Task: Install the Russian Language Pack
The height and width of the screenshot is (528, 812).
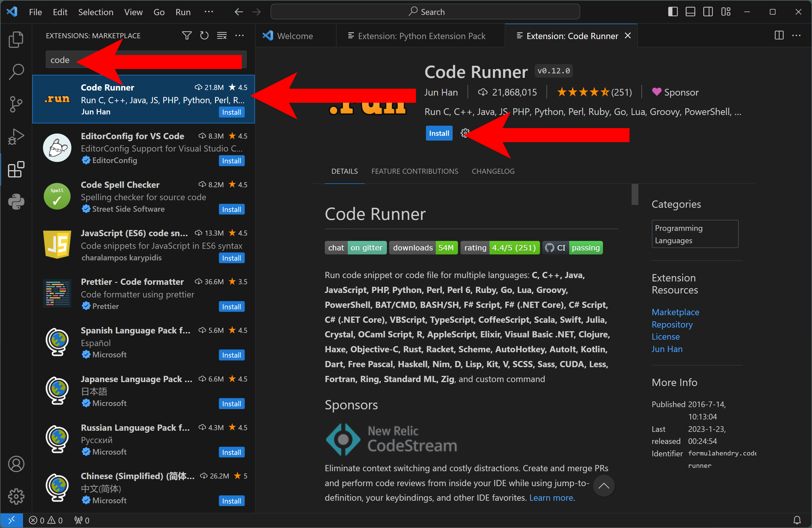Action: coord(232,453)
